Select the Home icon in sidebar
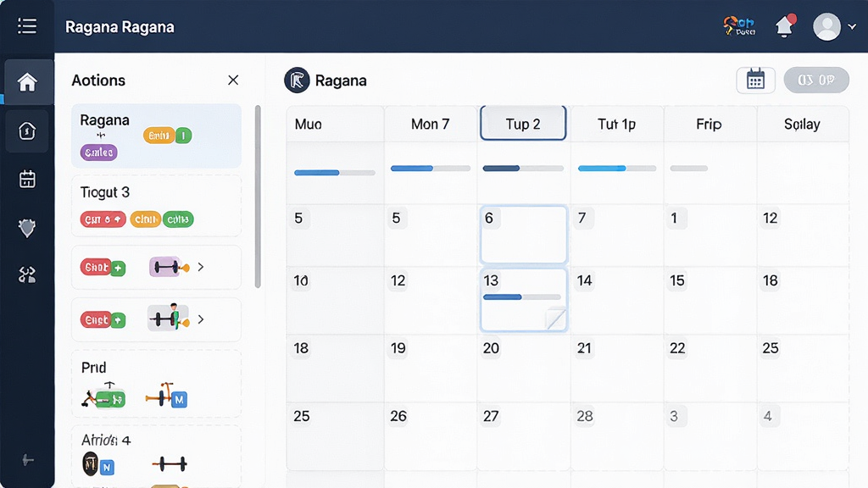 [x=26, y=82]
